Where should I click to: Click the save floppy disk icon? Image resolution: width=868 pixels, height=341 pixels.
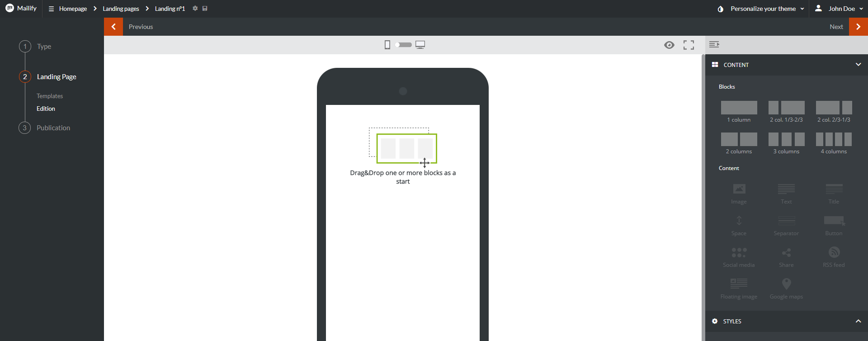coord(205,9)
